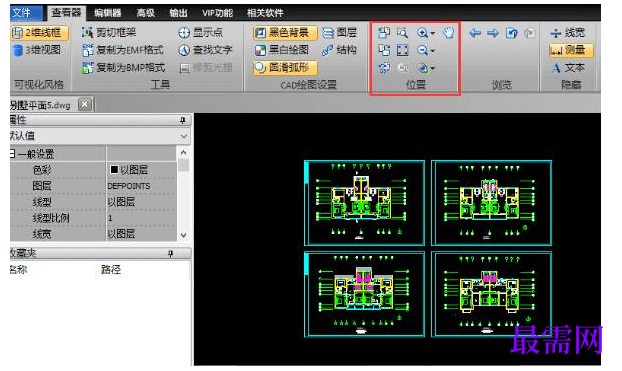
Task: Click the properties list scroll up arrow
Action: click(183, 152)
